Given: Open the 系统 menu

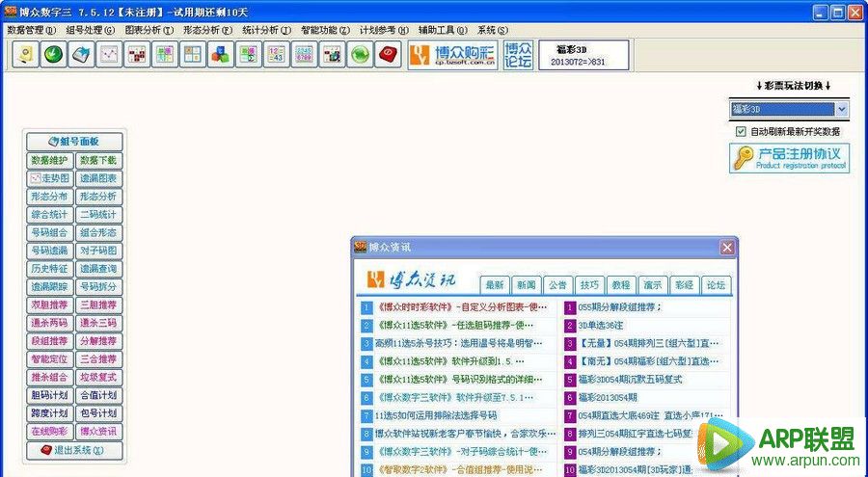Looking at the screenshot, I should coord(492,30).
